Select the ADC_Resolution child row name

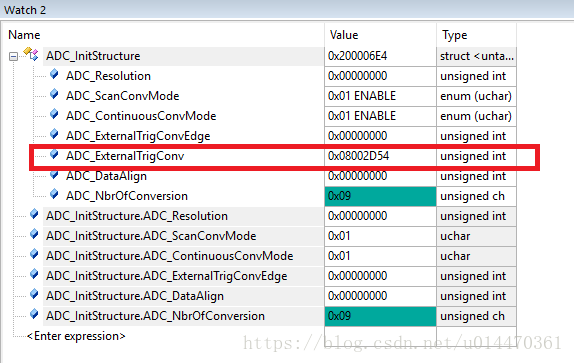coord(108,76)
